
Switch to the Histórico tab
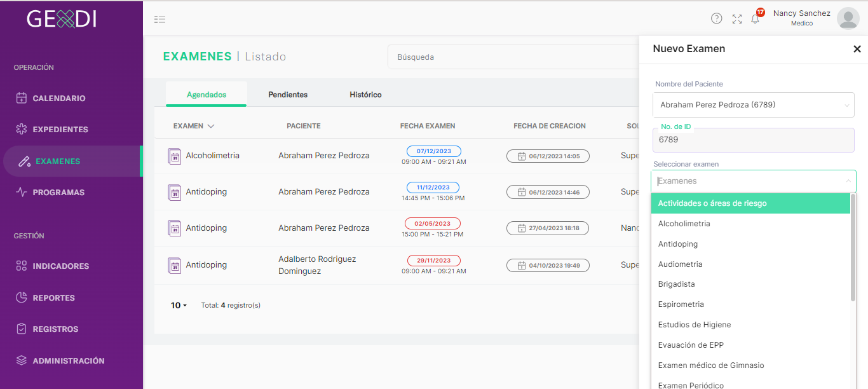tap(365, 95)
